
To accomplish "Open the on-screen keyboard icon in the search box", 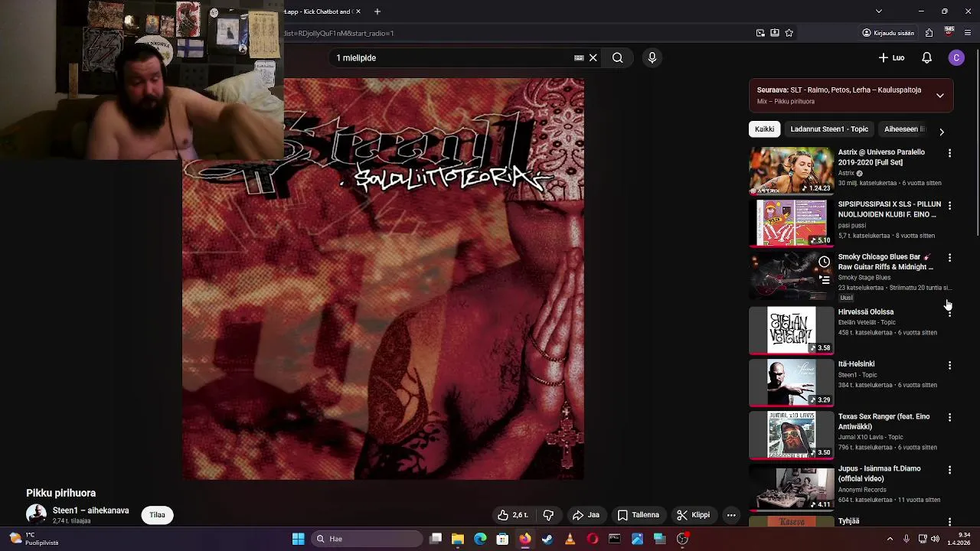I will (579, 57).
